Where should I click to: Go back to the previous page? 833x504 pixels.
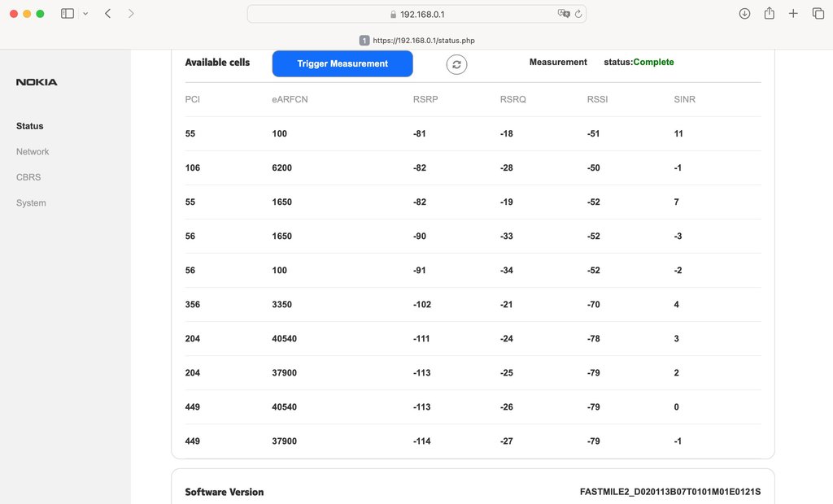[108, 14]
